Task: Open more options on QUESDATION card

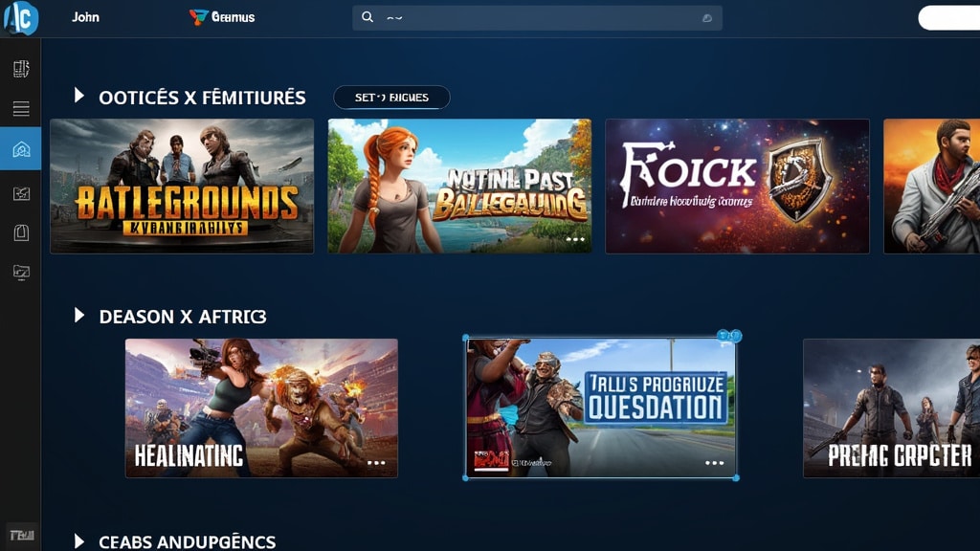Action: tap(714, 463)
